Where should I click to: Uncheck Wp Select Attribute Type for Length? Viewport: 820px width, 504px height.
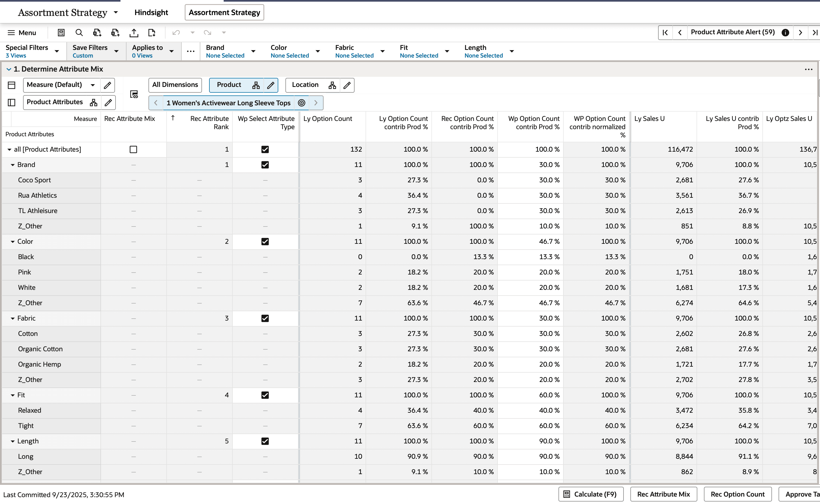pyautogui.click(x=265, y=441)
